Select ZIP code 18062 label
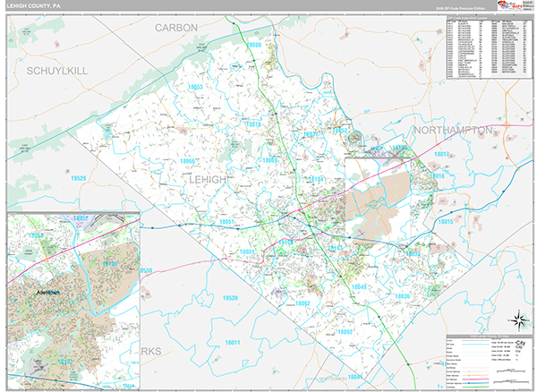Screen dimensions: 537x392 (302, 303)
